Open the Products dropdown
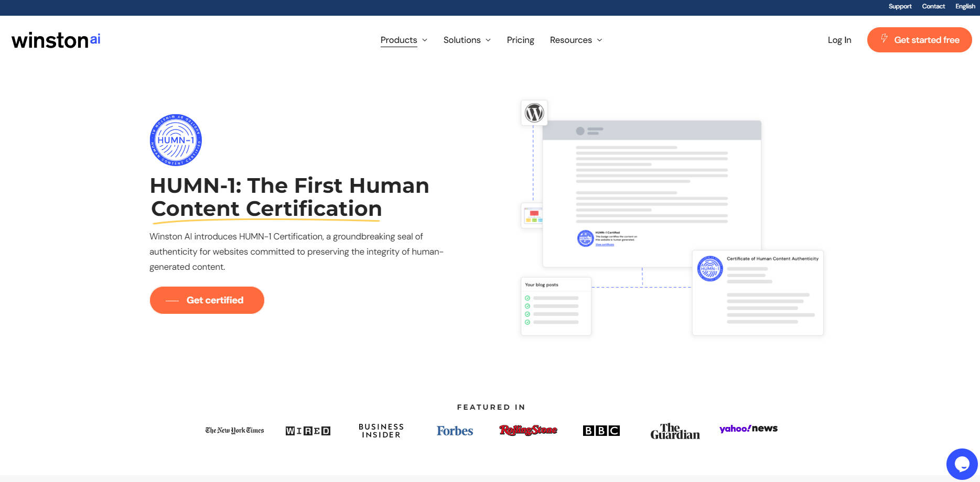Viewport: 980px width, 482px height. click(399, 40)
